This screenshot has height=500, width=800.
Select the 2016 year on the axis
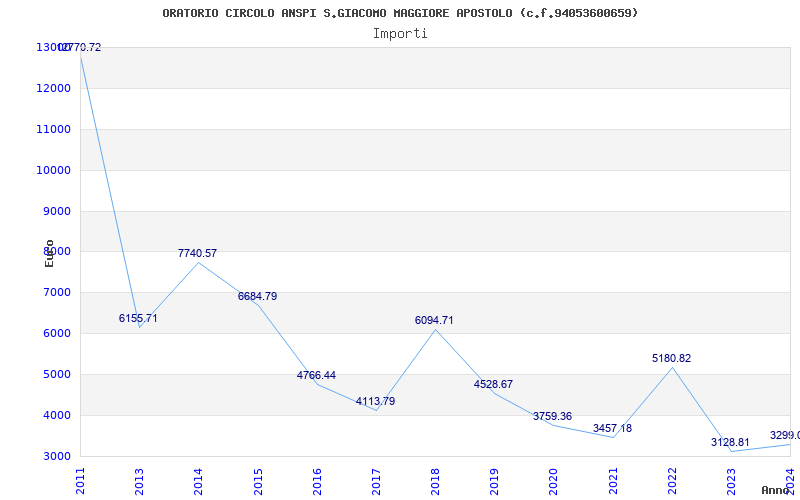tap(317, 482)
